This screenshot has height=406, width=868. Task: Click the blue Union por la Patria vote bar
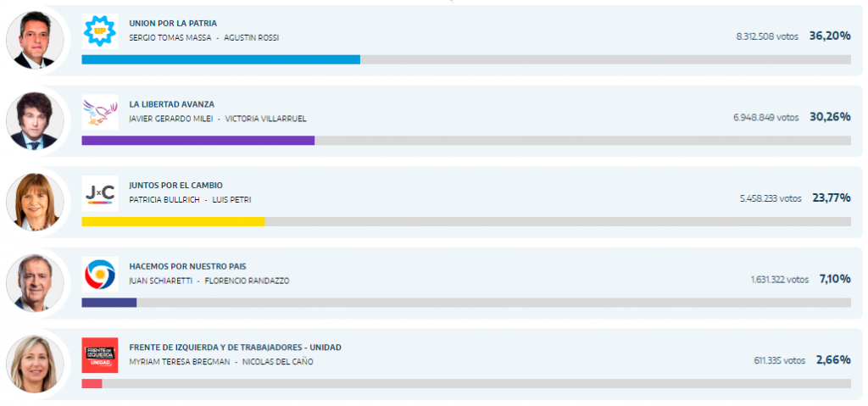220,59
